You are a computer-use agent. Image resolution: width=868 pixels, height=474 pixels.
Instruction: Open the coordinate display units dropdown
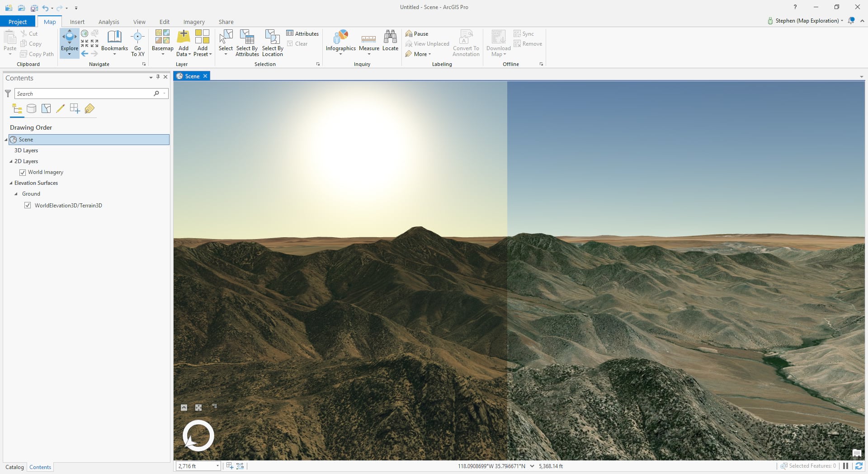pyautogui.click(x=532, y=466)
